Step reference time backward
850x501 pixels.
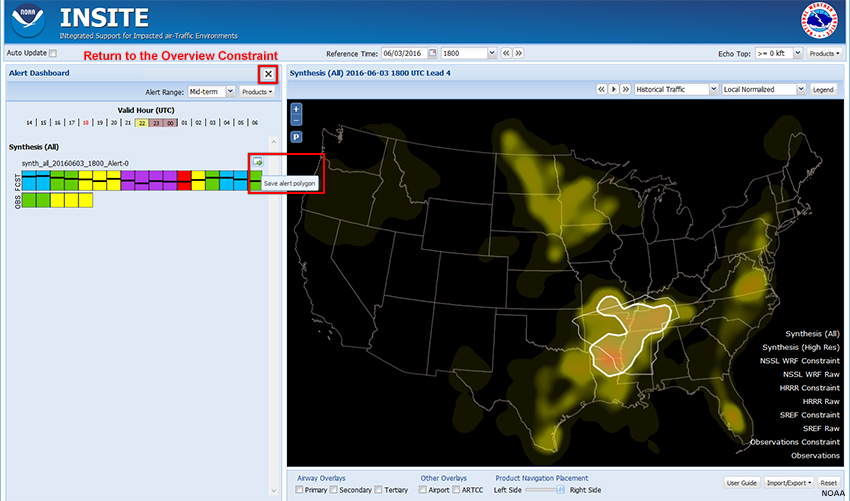506,53
